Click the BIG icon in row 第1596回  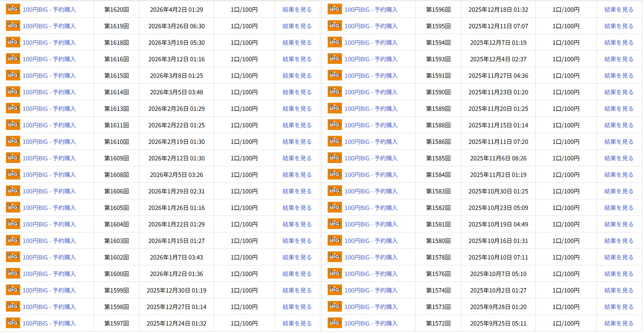tap(335, 9)
